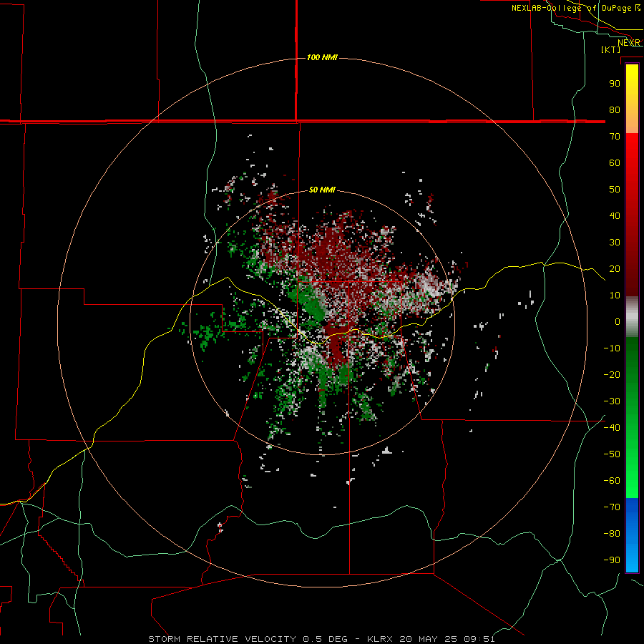Click the -40 value on velocity scale
The image size is (644, 644).
pos(612,428)
